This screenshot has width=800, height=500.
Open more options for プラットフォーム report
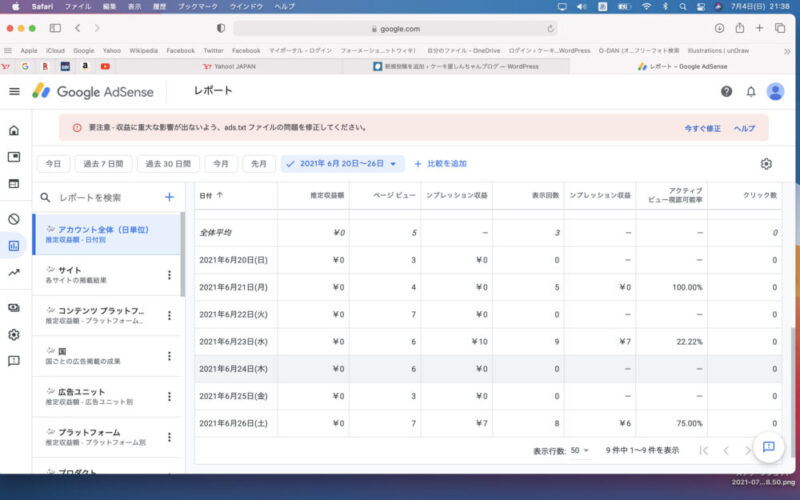coord(169,437)
